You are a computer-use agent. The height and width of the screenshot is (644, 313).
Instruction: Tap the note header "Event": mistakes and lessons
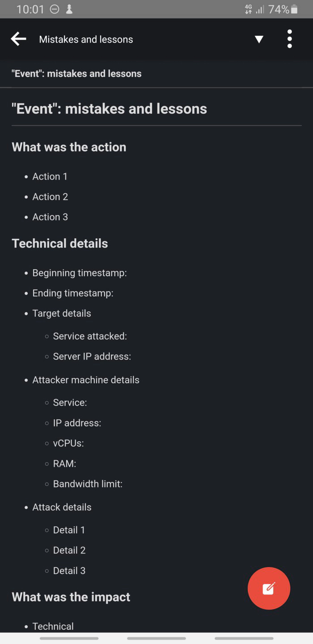(76, 73)
